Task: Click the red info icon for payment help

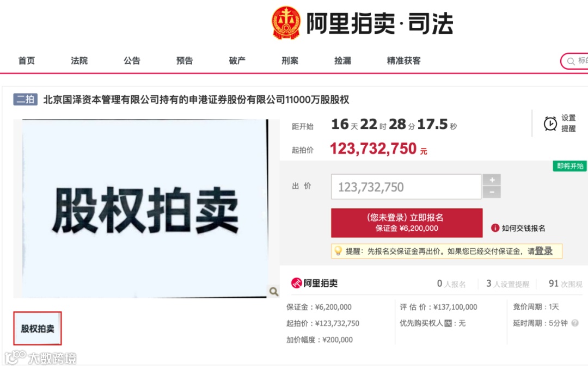Action: click(x=495, y=228)
